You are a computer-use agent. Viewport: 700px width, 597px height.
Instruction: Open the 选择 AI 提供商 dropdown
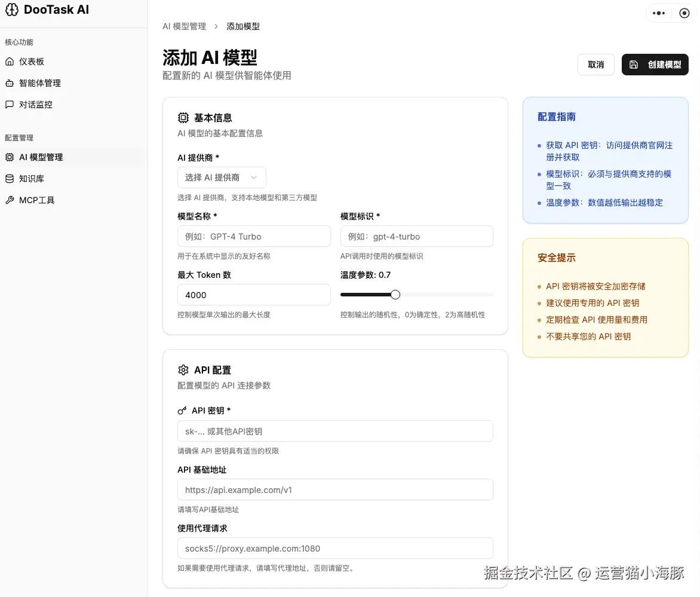pyautogui.click(x=222, y=177)
